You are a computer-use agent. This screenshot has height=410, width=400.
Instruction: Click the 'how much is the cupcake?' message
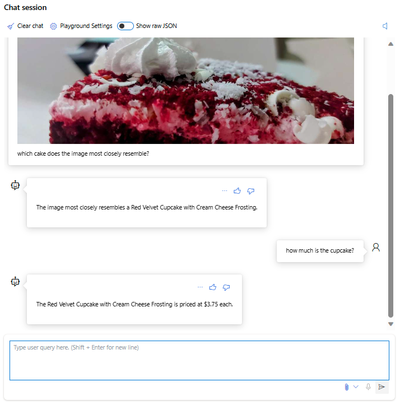320,251
